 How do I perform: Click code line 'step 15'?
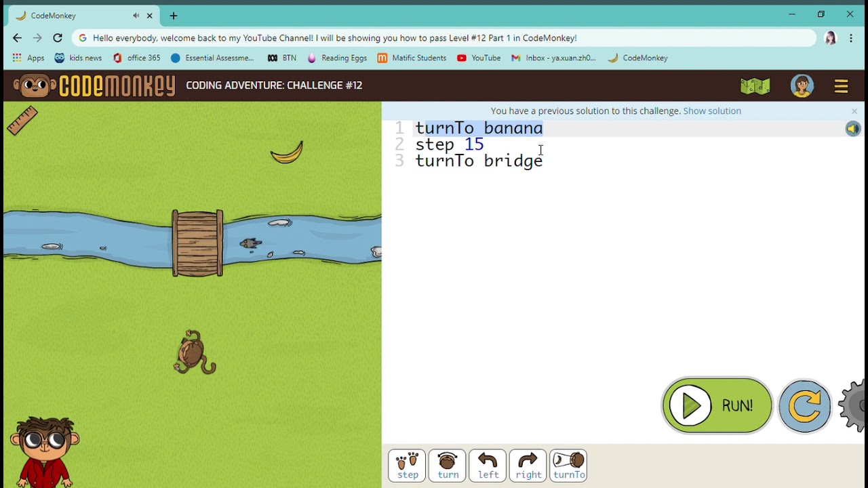pyautogui.click(x=450, y=144)
